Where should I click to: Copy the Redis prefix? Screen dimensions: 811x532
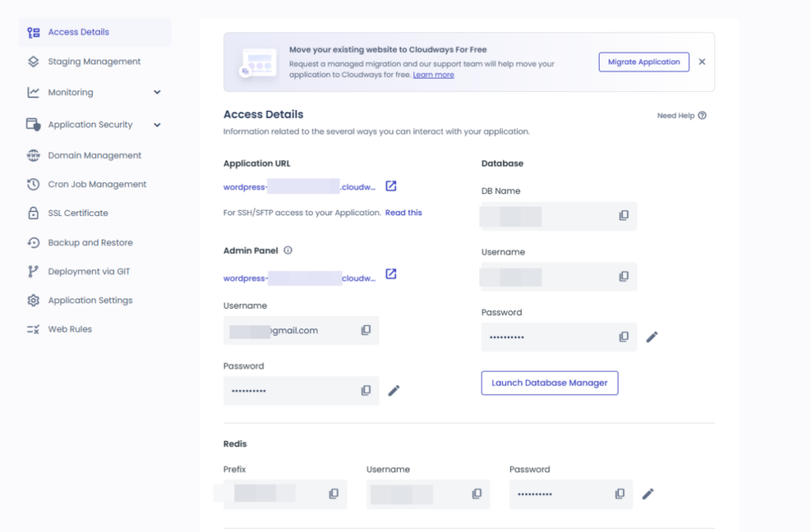click(333, 494)
